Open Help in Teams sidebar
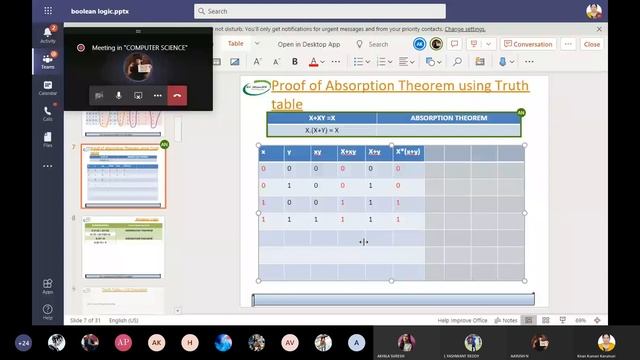Screen dimensions: 640x360 (48, 312)
